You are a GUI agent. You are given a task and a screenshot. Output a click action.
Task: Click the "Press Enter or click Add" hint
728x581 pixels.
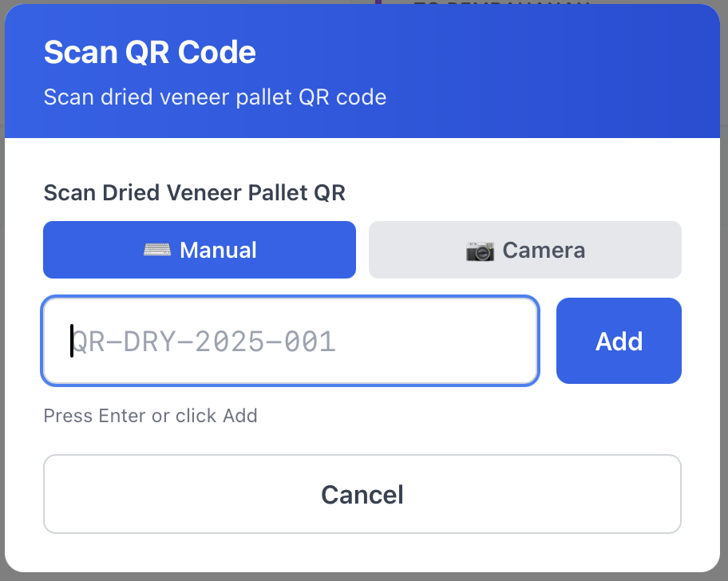(x=150, y=416)
